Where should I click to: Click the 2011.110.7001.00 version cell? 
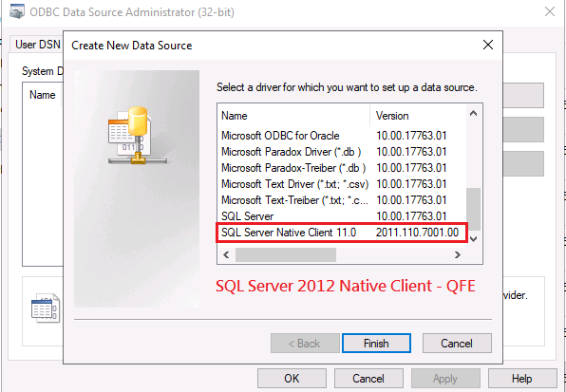pyautogui.click(x=417, y=233)
